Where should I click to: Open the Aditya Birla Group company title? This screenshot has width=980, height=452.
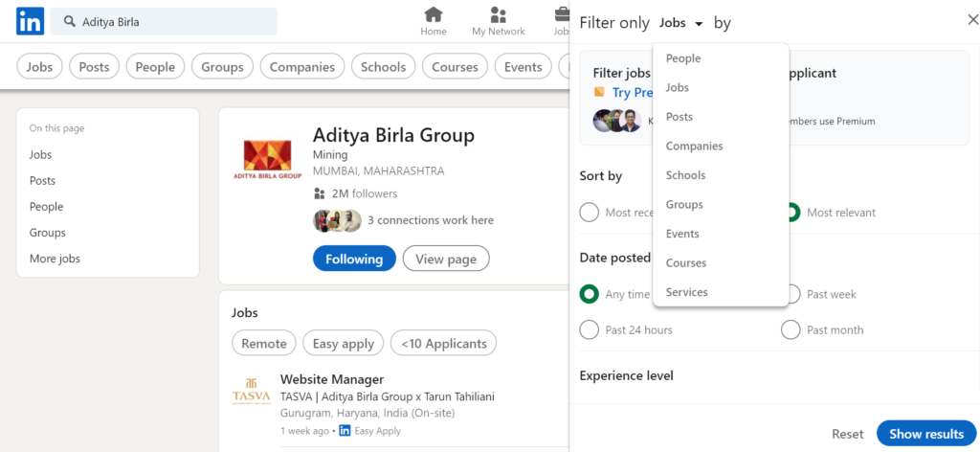coord(393,135)
